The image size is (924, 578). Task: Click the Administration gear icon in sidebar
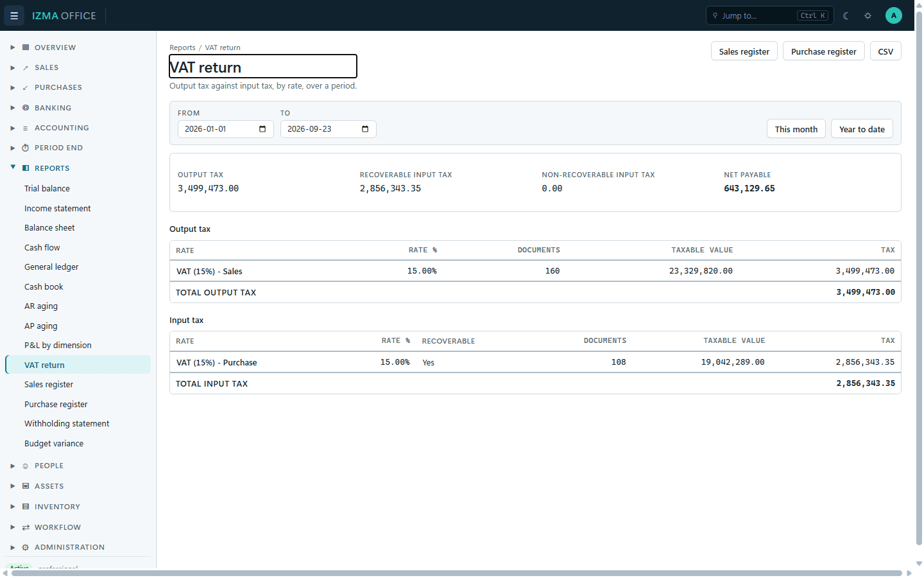click(26, 547)
